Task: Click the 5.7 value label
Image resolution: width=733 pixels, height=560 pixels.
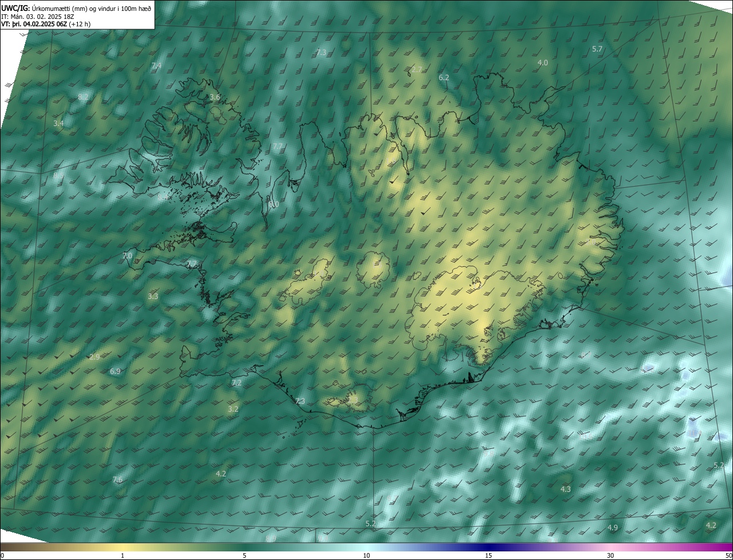Action: pyautogui.click(x=597, y=49)
